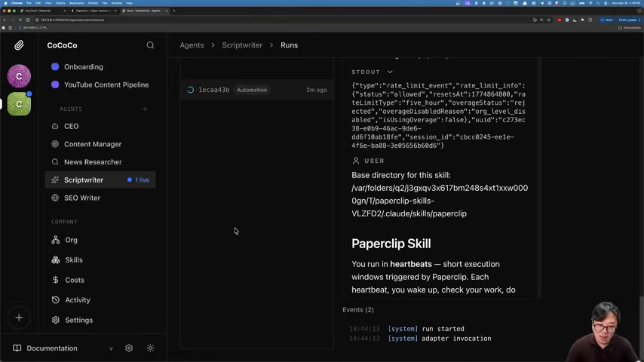Click the add workspace plus button
Viewport: 644px width, 362px height.
coord(19,318)
